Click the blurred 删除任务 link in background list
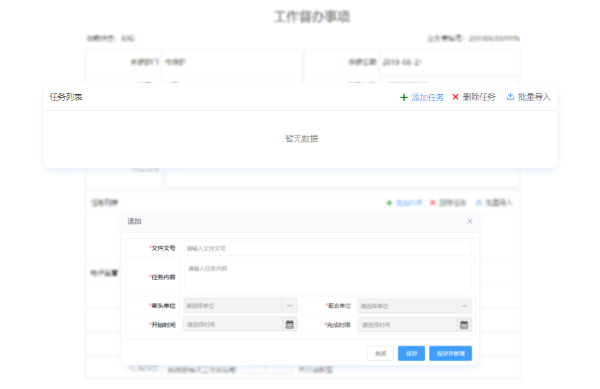 [x=452, y=203]
